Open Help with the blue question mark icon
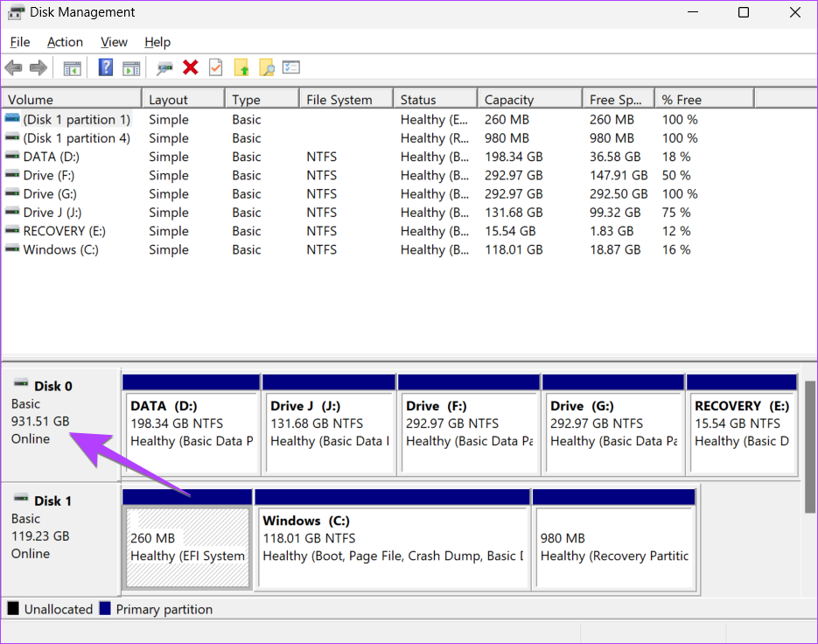Screen dimensions: 818x644 [x=106, y=68]
